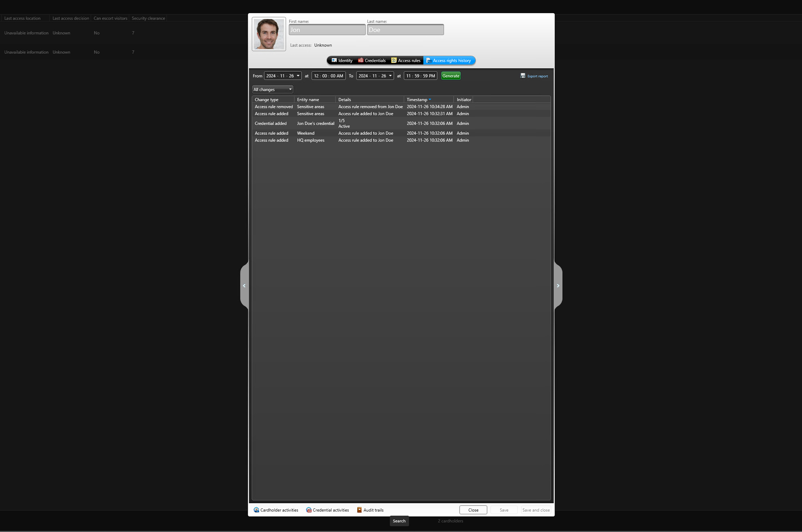Click the Credentials tab icon
The height and width of the screenshot is (532, 802).
[360, 61]
